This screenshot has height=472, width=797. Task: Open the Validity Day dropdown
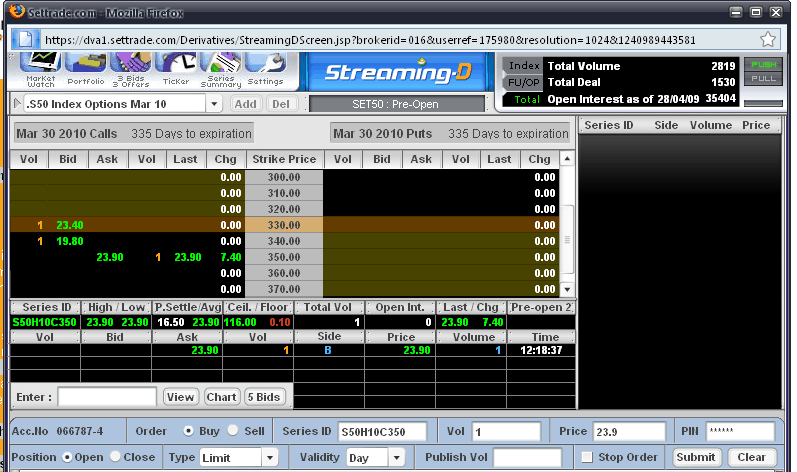(396, 458)
